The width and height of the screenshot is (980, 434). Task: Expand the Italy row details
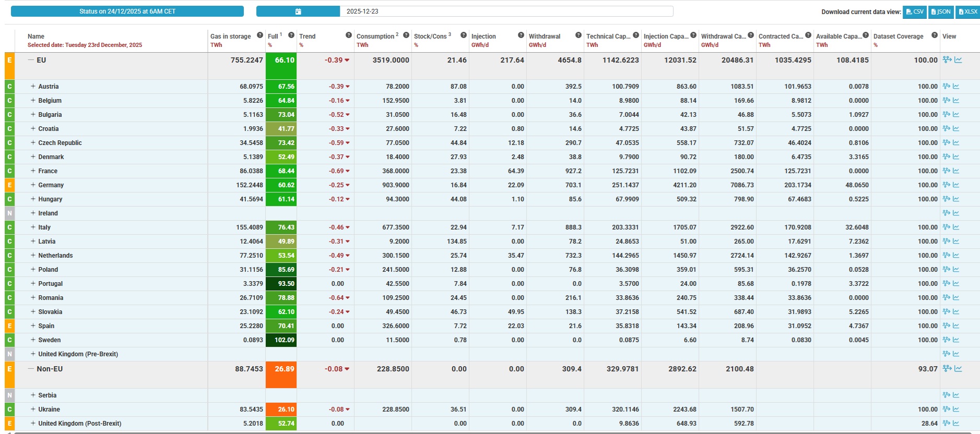pyautogui.click(x=33, y=227)
